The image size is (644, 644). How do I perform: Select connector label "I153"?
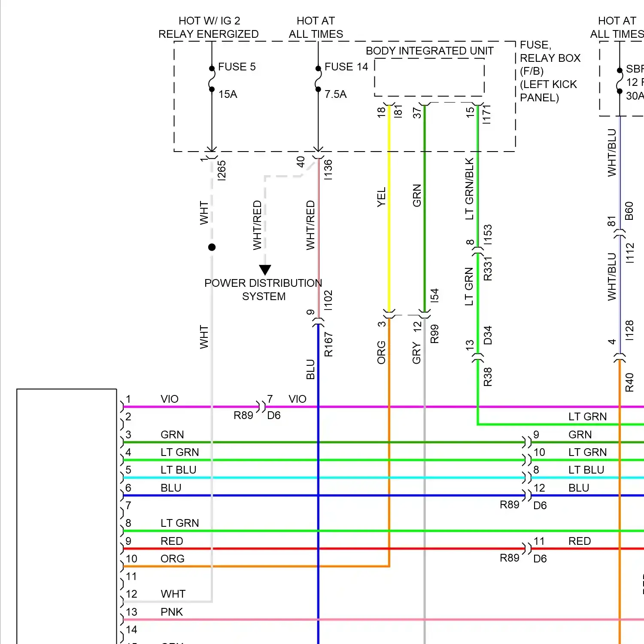point(488,235)
